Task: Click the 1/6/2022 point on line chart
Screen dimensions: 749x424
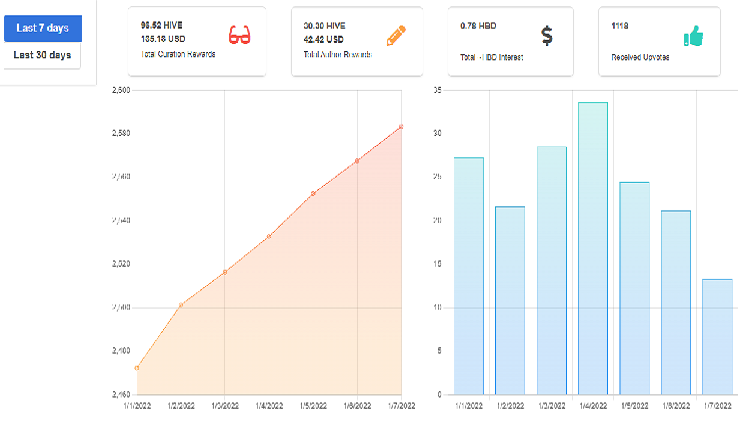Action: point(357,161)
